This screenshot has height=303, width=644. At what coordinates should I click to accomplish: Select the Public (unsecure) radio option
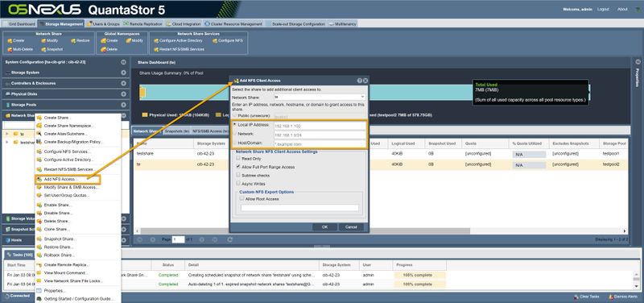(235, 116)
